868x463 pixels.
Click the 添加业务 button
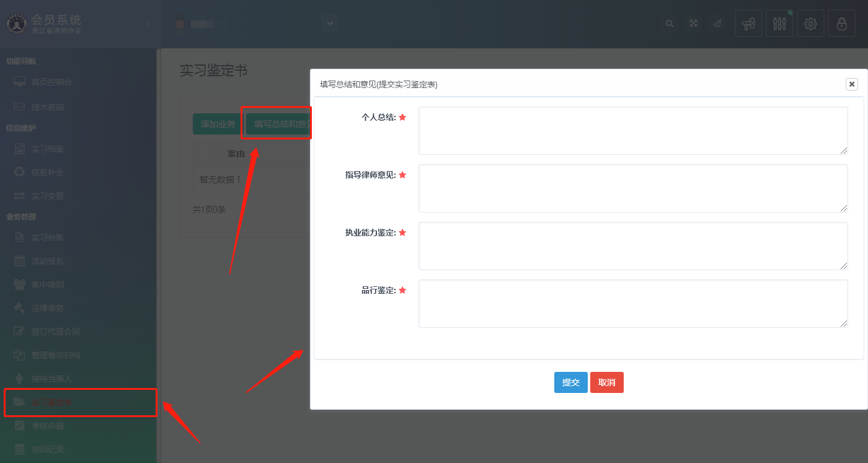coord(218,124)
